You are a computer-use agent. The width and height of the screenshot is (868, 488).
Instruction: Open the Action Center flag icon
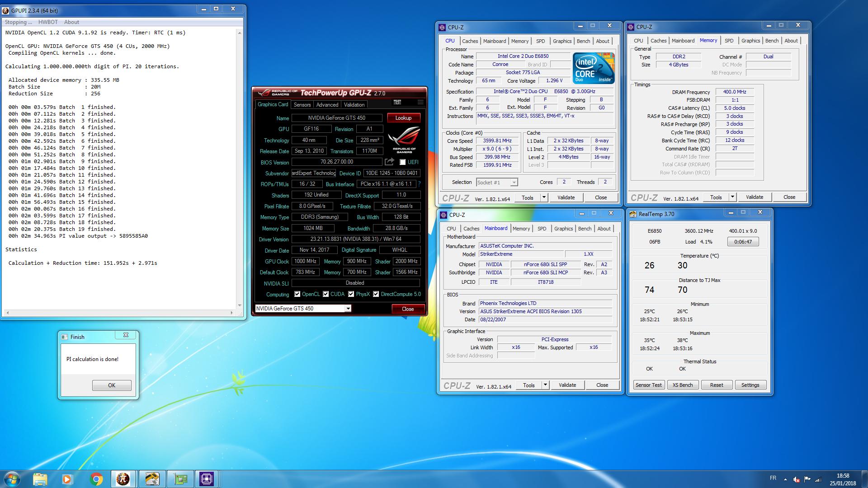(807, 479)
